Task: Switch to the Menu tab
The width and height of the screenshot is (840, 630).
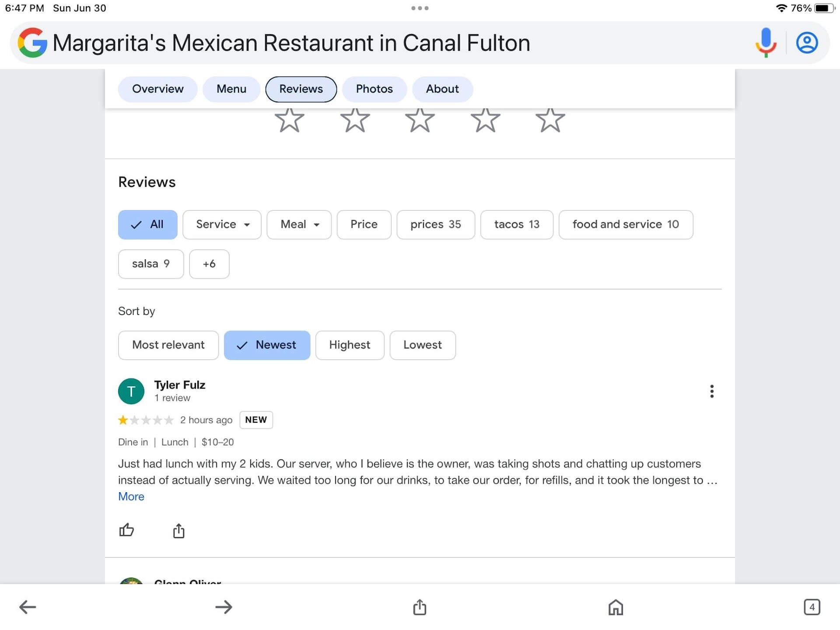Action: click(x=231, y=89)
